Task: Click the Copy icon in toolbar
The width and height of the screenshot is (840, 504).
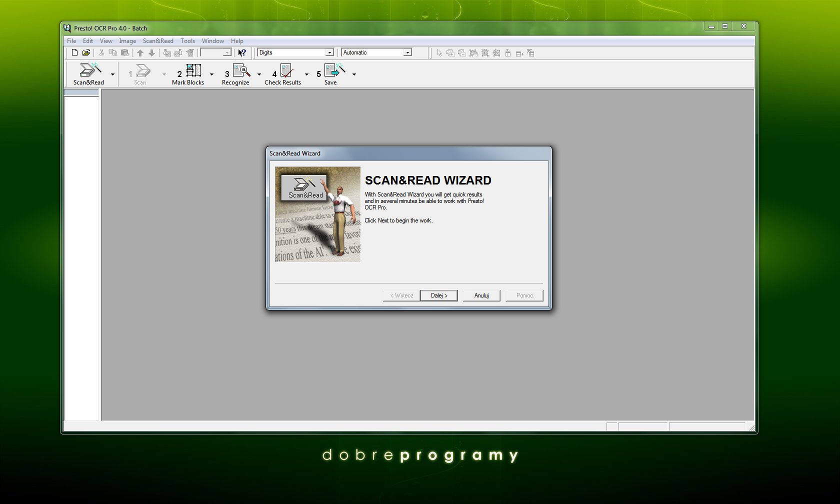Action: click(x=113, y=52)
